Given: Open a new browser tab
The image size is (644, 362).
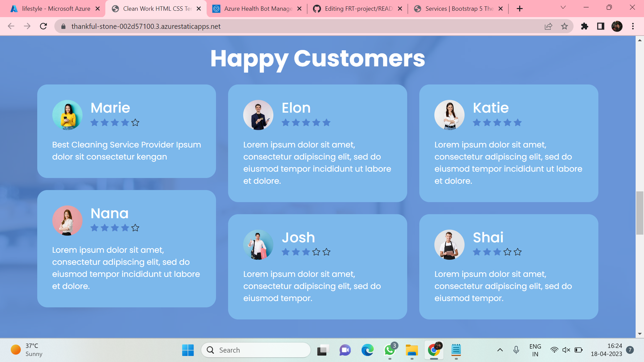Looking at the screenshot, I should (x=520, y=8).
